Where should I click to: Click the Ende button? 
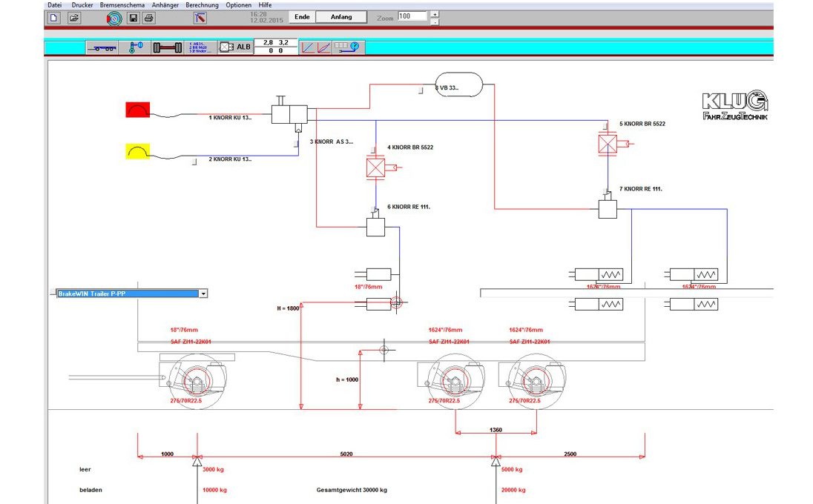pyautogui.click(x=302, y=17)
